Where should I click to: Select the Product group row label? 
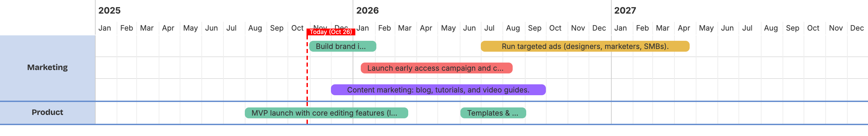[47, 112]
